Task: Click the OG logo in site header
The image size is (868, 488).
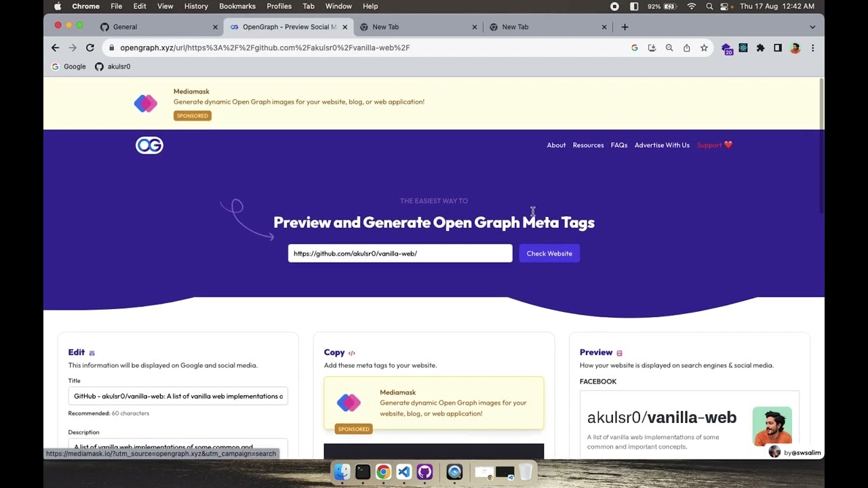Action: 149,145
